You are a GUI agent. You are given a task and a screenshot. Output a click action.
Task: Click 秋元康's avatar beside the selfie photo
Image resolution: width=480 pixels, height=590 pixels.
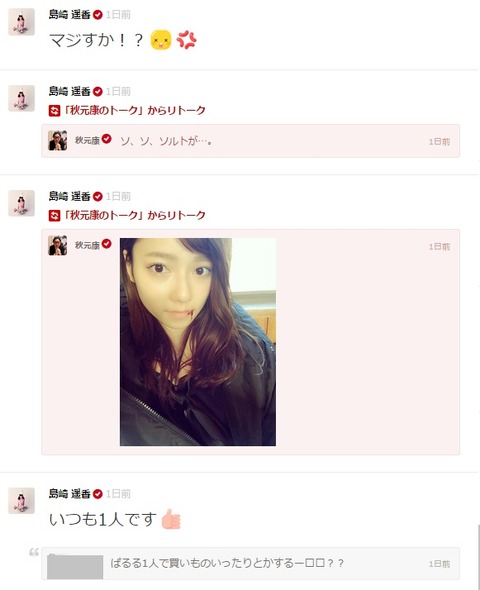point(58,246)
